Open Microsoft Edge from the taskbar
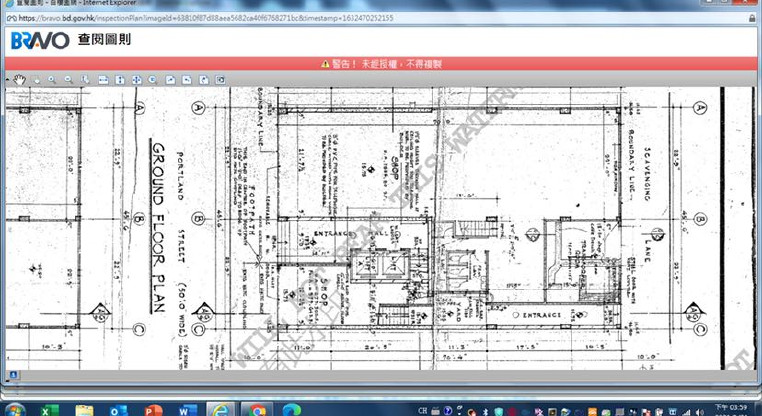Screen dimensions: 762x416 tap(292, 411)
